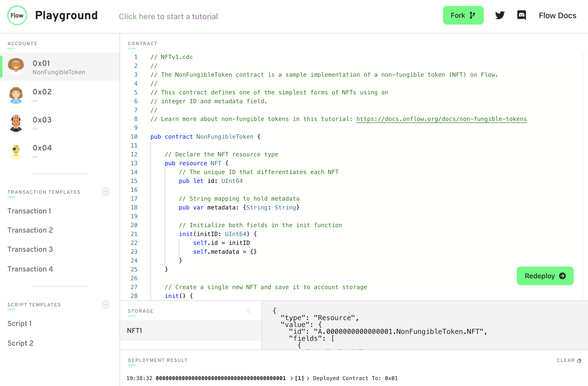Add a new transaction template

pyautogui.click(x=106, y=192)
